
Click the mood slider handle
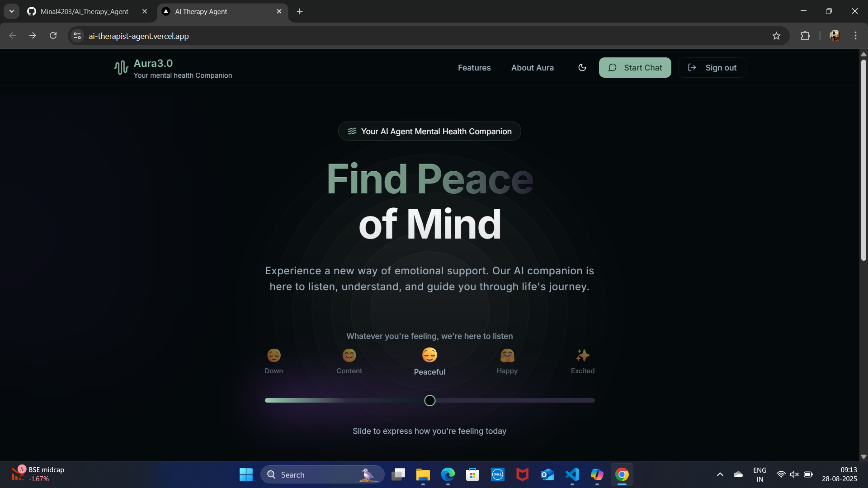coord(429,400)
